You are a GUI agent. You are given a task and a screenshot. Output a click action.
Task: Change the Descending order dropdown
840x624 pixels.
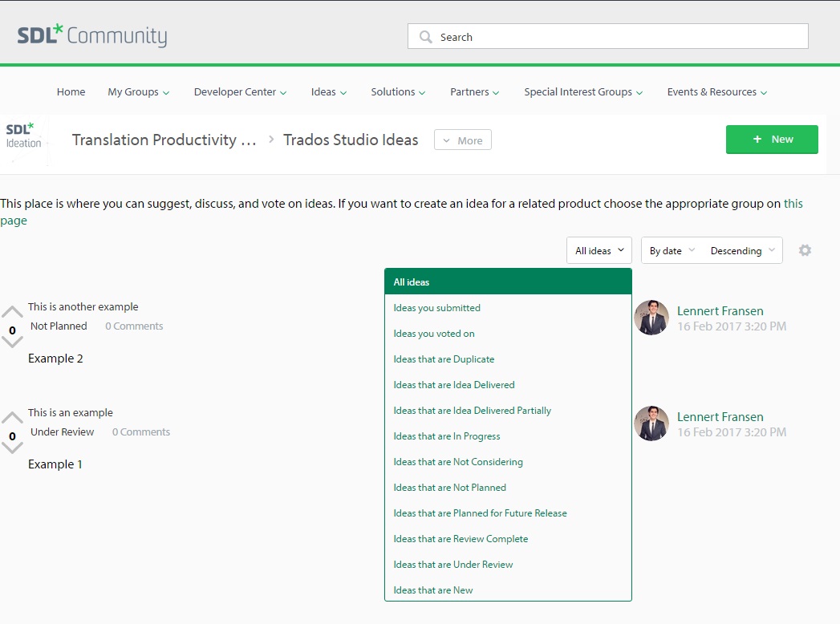pos(742,250)
